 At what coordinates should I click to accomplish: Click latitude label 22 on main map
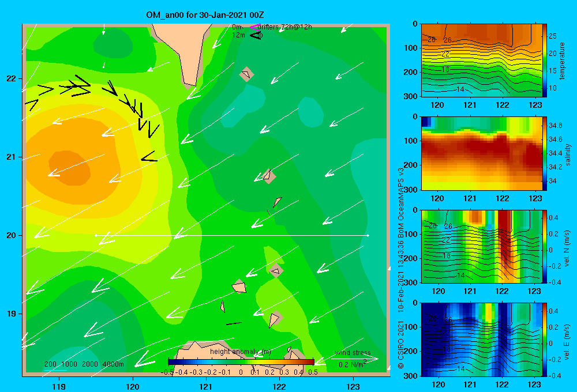coord(11,79)
